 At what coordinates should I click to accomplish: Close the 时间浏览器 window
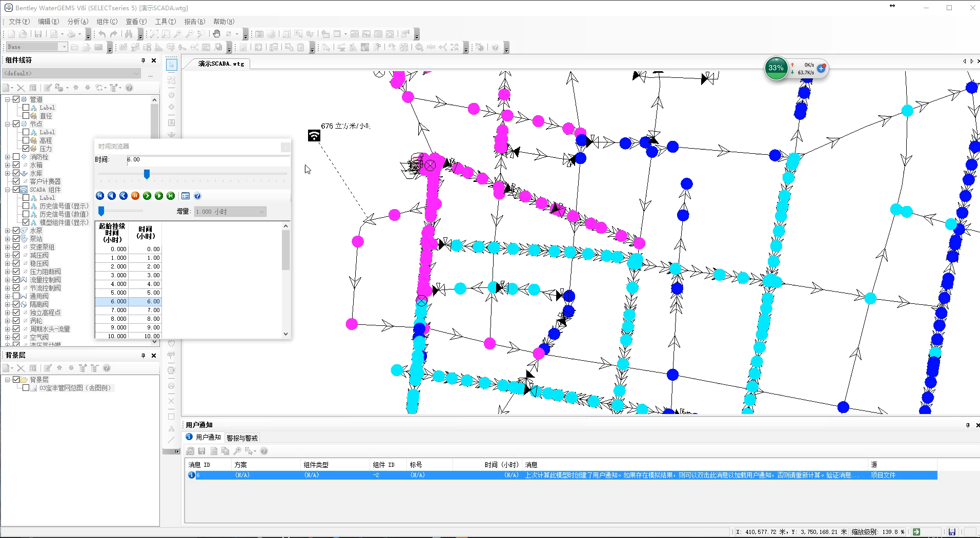point(285,147)
